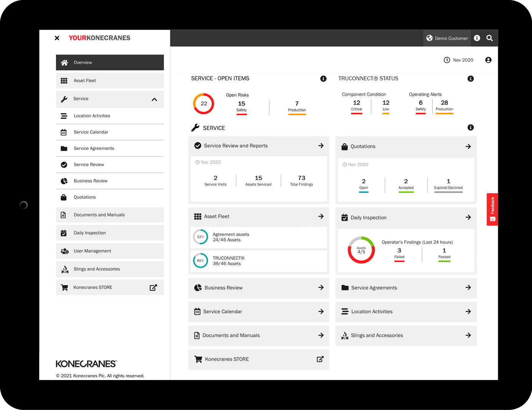Image resolution: width=532 pixels, height=410 pixels.
Task: Open Konecranes STORE external link icon in sidebar
Action: pos(153,287)
